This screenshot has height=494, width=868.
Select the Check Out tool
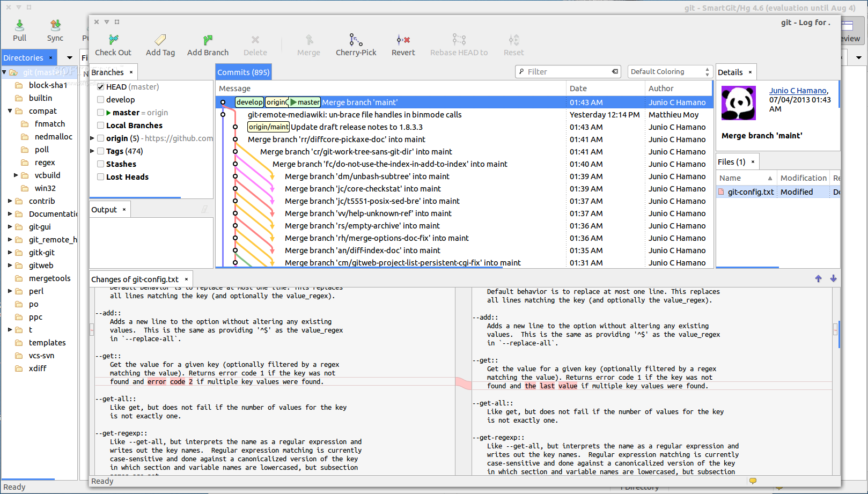coord(113,44)
